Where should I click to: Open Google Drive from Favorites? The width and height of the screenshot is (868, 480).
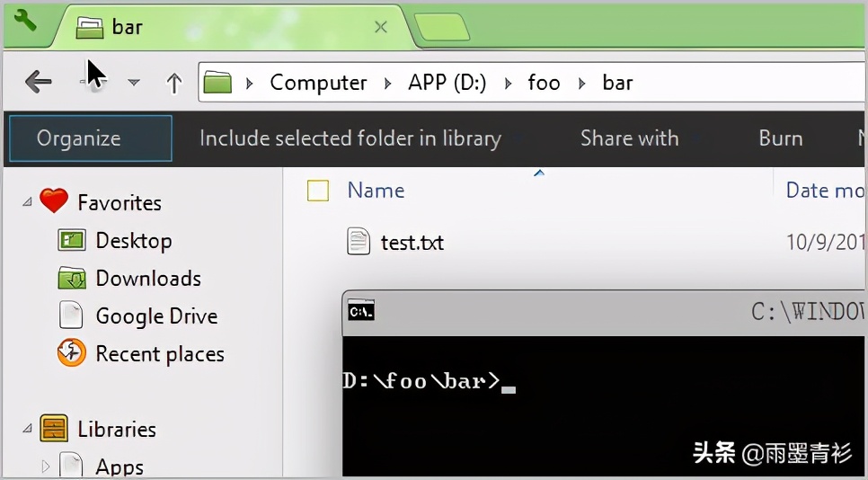[x=156, y=316]
